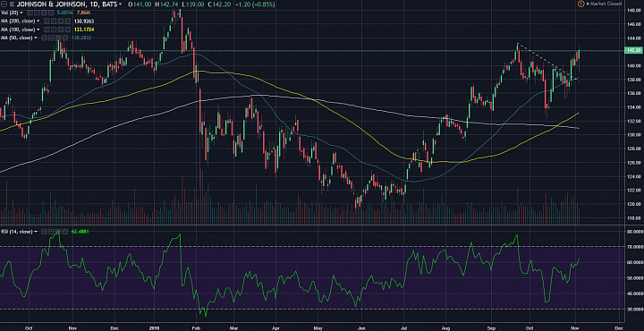Collapse the chart legend with the minus box
Viewport: 644px width, 331px height.
pyautogui.click(x=4, y=4)
